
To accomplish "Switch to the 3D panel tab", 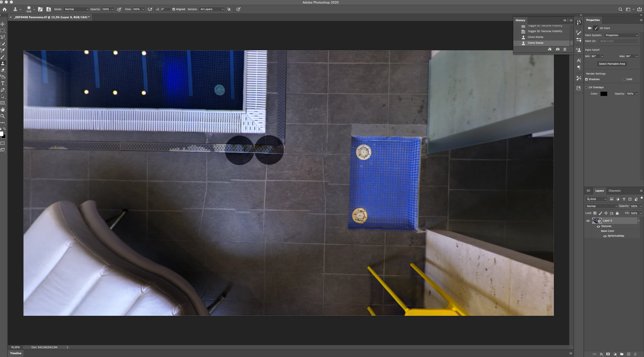I will click(x=588, y=191).
